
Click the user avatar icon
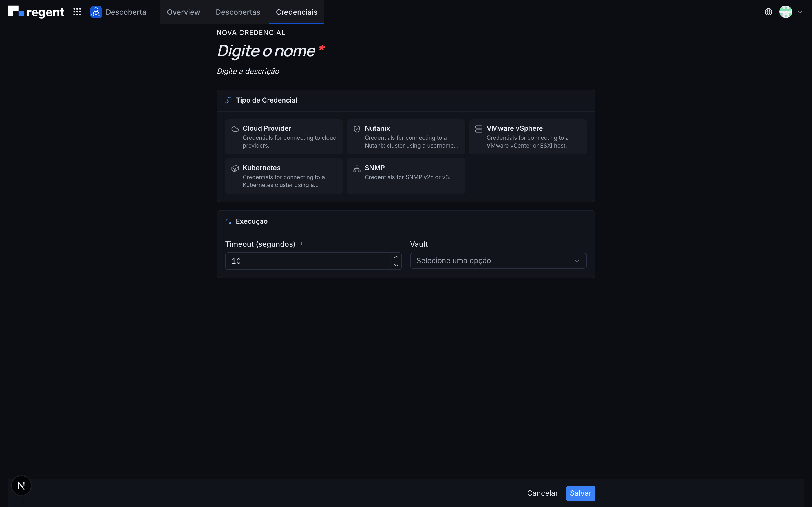[785, 12]
